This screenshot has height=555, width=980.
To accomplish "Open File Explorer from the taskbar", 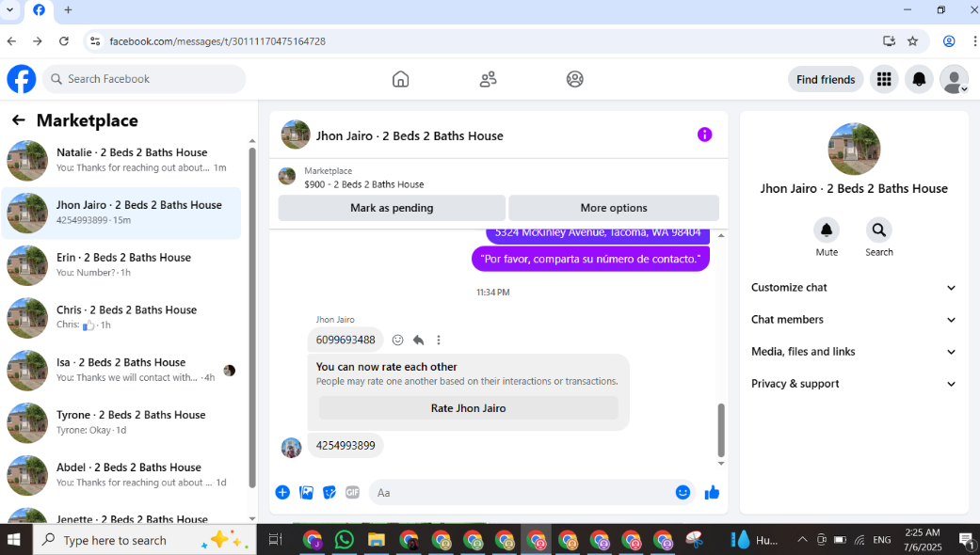I will (376, 539).
